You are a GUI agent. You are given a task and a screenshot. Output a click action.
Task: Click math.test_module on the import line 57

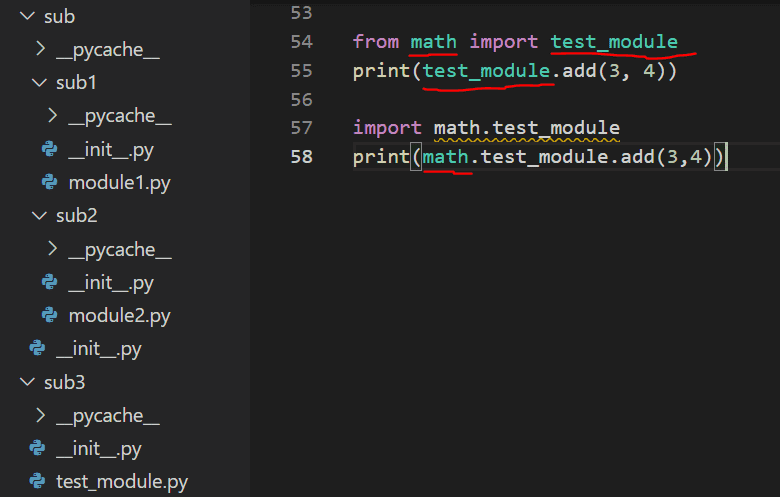526,128
